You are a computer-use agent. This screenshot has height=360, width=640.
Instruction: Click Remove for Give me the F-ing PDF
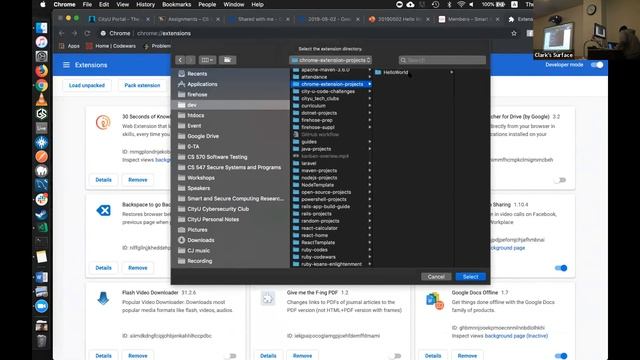[302, 356]
